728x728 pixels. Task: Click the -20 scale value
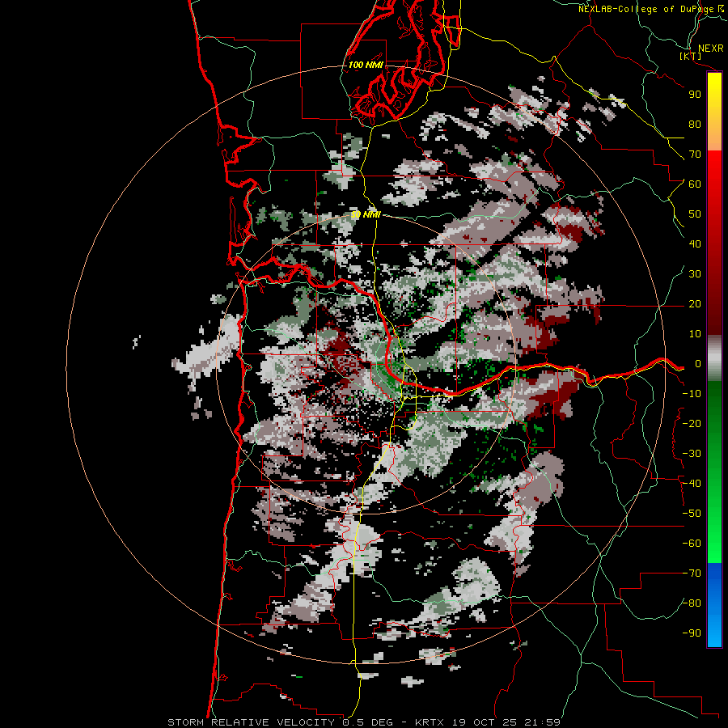tap(692, 424)
